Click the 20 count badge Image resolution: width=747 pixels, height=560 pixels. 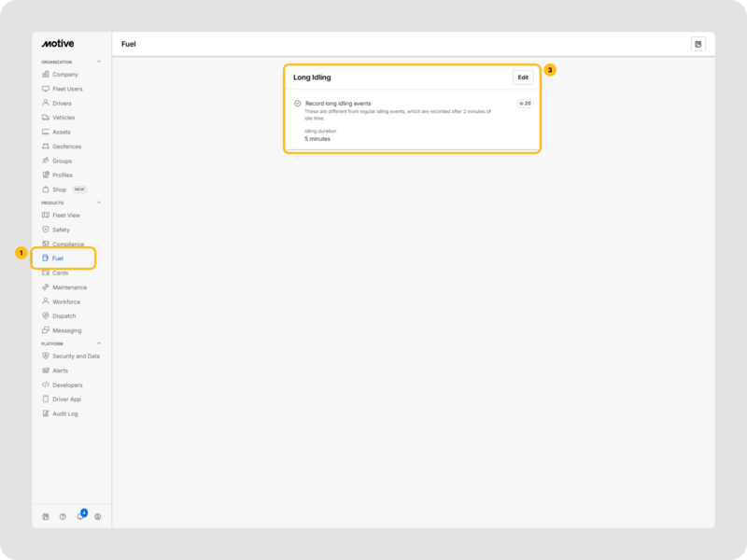(525, 104)
